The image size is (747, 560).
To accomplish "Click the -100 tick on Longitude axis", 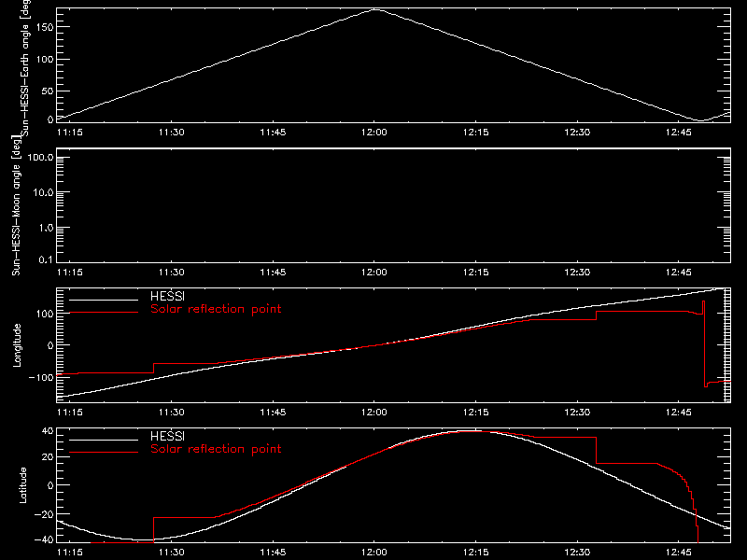I will click(41, 377).
